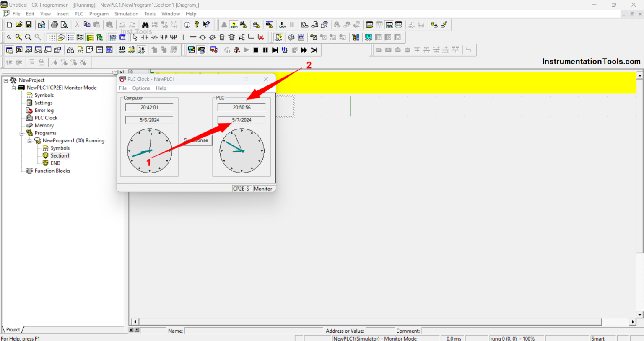The image size is (644, 341).
Task: Click the Save floppy disk icon
Action: point(29,25)
